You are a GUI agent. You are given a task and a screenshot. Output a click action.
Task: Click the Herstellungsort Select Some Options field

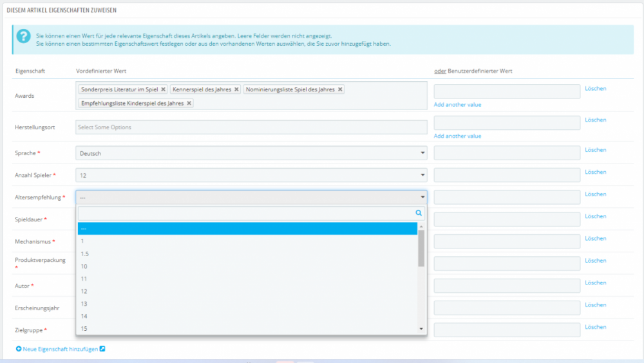coord(251,127)
